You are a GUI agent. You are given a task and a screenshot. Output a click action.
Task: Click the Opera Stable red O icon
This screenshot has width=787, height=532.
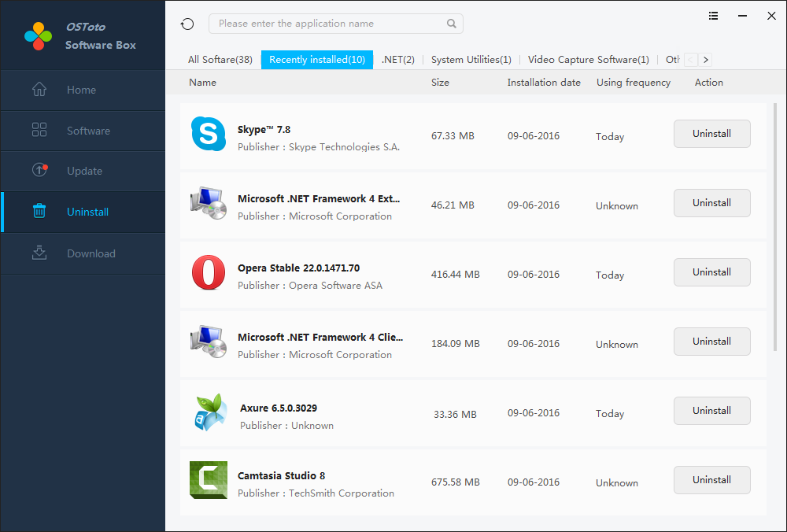209,272
